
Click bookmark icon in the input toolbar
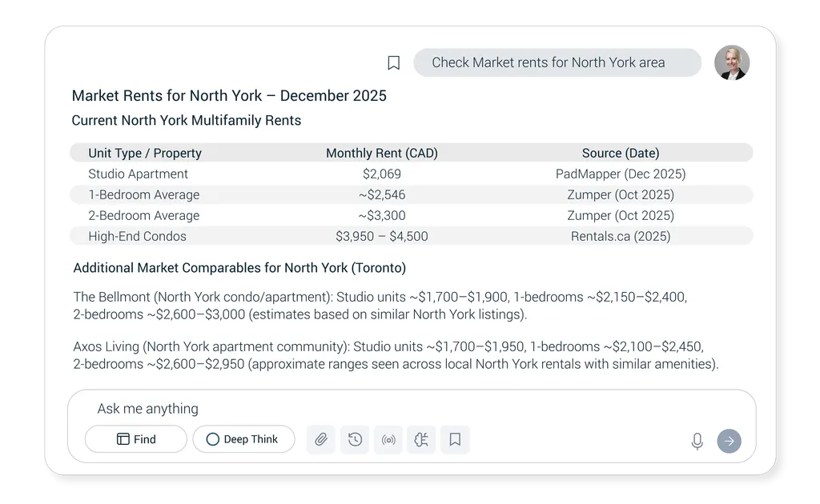(455, 439)
